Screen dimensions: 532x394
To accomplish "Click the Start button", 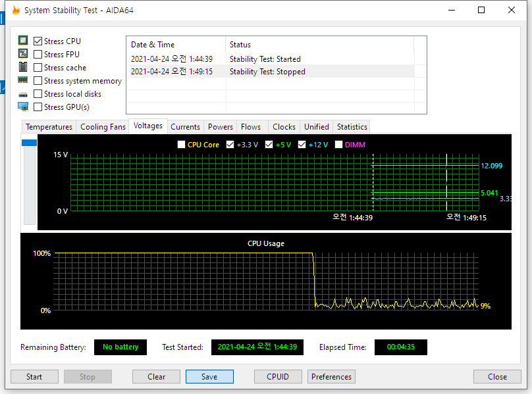I will point(34,377).
